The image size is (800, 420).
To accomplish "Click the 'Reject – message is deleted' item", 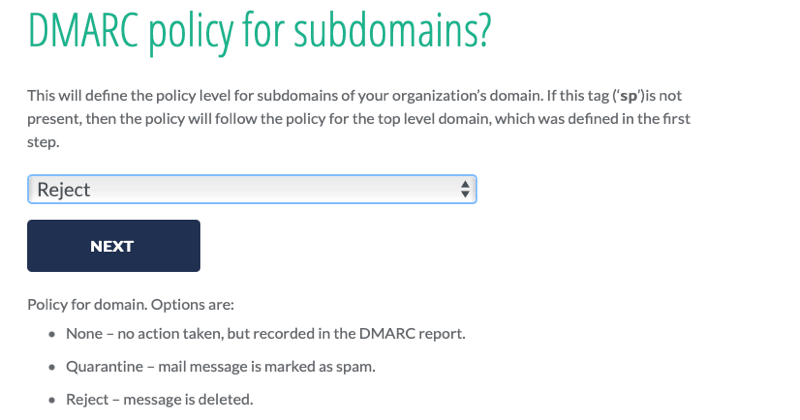I will tap(159, 400).
